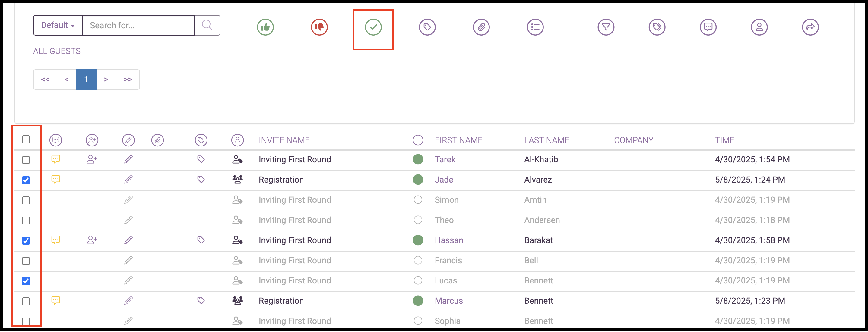Click green status dot for Hassan
The width and height of the screenshot is (868, 332).
(418, 240)
